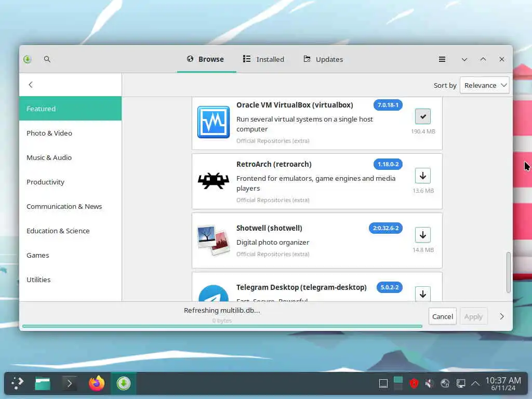Select the Music & Audio category

click(71, 157)
